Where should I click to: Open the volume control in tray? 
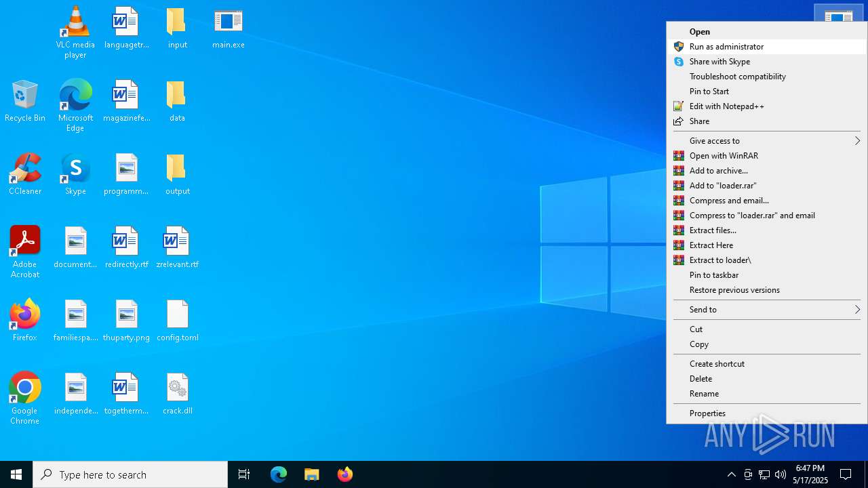coord(781,474)
